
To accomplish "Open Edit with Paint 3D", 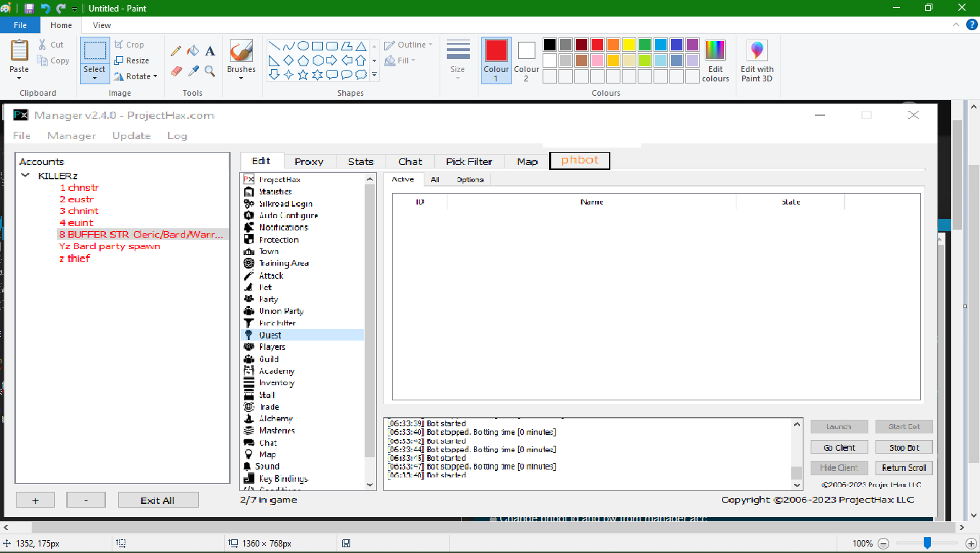I will click(757, 60).
